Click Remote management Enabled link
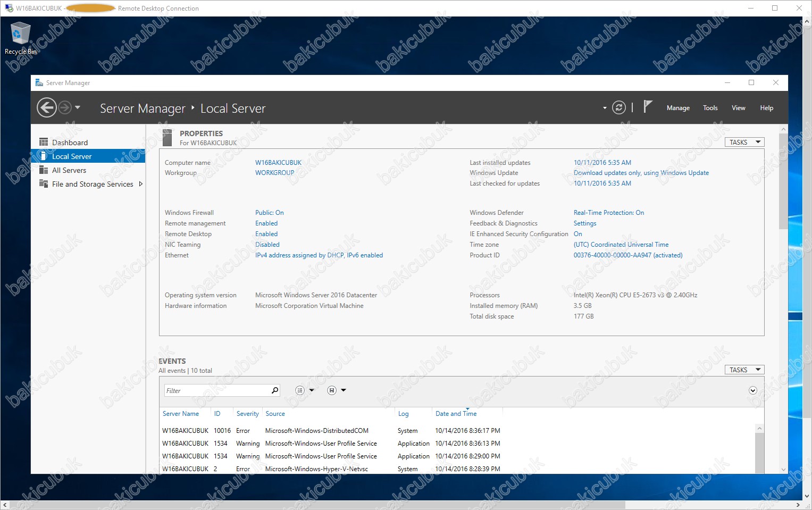Image resolution: width=812 pixels, height=510 pixels. pos(266,223)
